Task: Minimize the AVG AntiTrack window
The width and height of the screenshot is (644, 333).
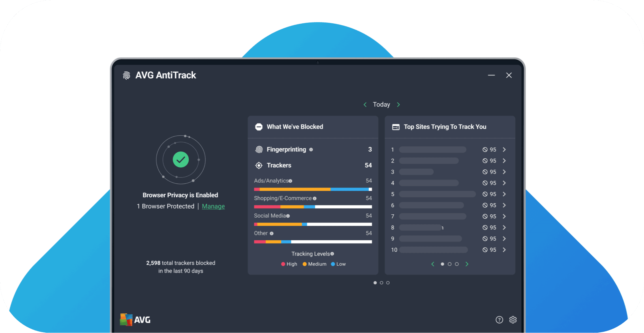Action: (x=491, y=75)
